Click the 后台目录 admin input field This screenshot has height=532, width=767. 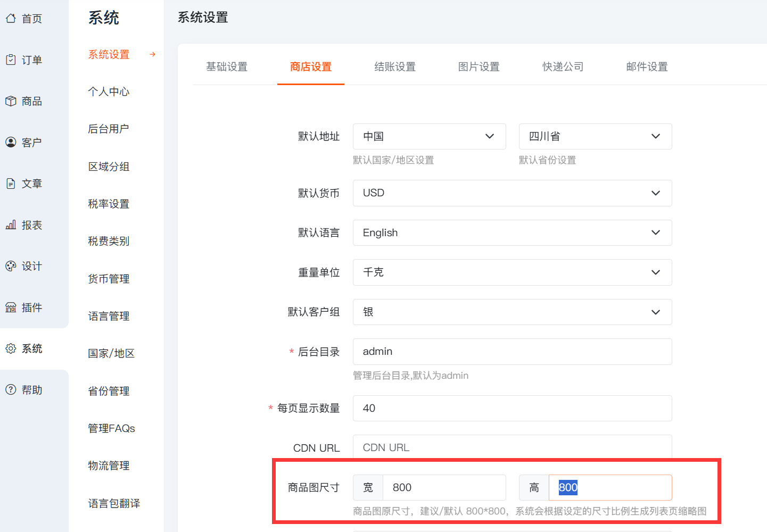click(512, 352)
